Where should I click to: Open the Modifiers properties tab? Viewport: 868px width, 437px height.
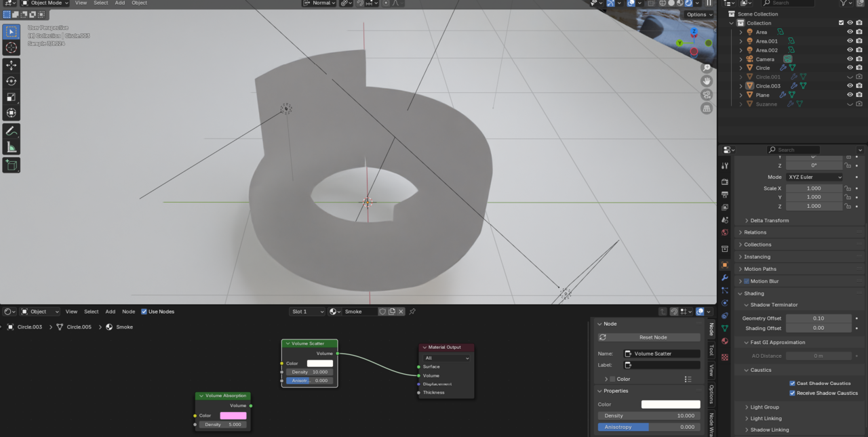tap(725, 278)
